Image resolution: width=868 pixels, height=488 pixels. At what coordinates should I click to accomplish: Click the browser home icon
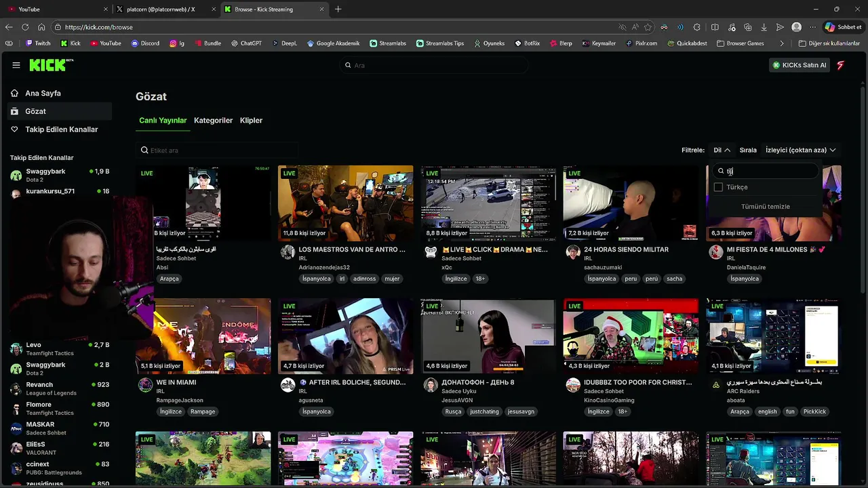pos(41,27)
